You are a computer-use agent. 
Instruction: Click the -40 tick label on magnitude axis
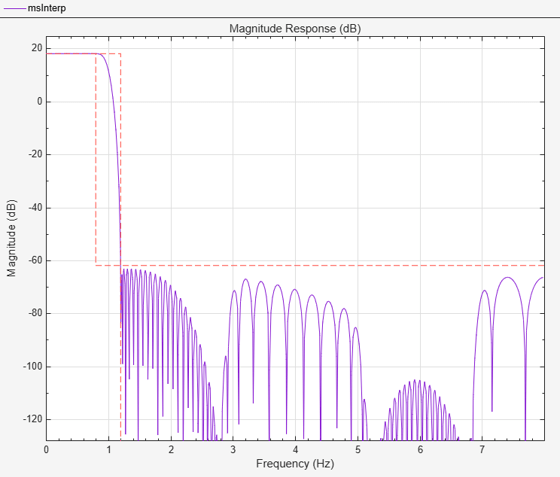pyautogui.click(x=35, y=207)
